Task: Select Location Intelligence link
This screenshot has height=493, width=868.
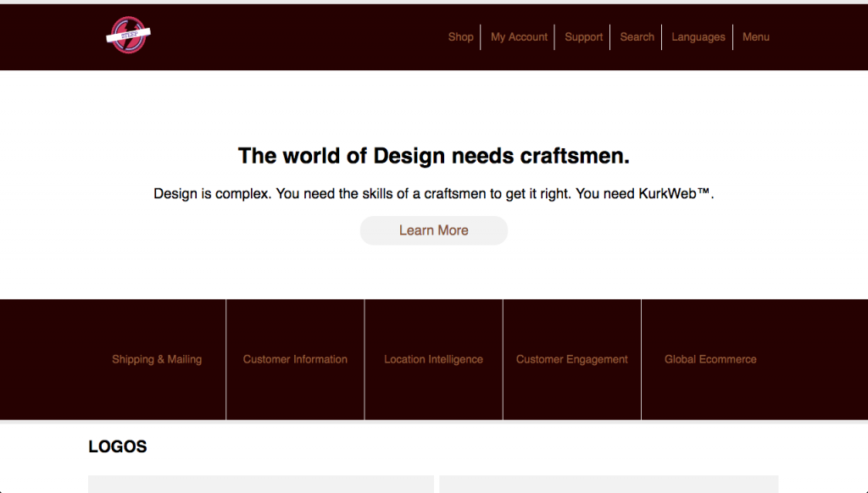Action: (x=433, y=359)
